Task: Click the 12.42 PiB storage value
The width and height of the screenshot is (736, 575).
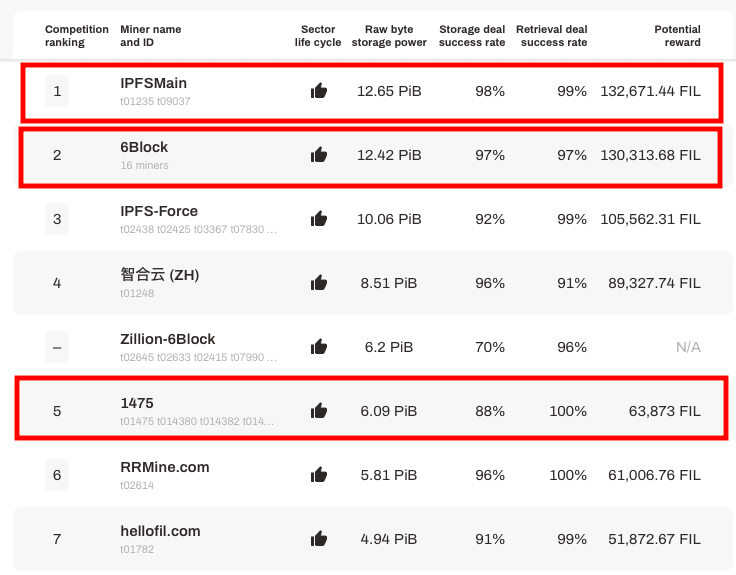Action: click(389, 155)
